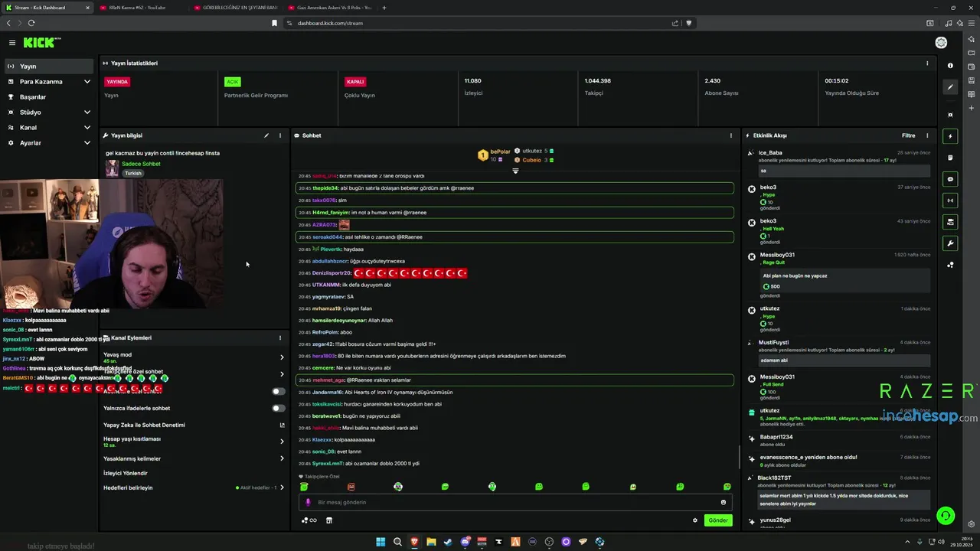Screen dimensions: 980x551
Task: Click Ice_Baba in the activity feed
Action: (770, 153)
